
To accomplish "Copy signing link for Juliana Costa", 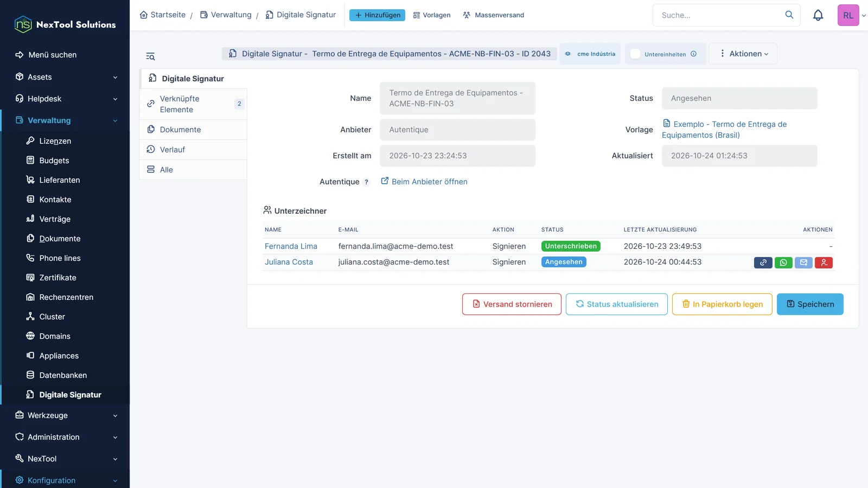I will coord(763,262).
